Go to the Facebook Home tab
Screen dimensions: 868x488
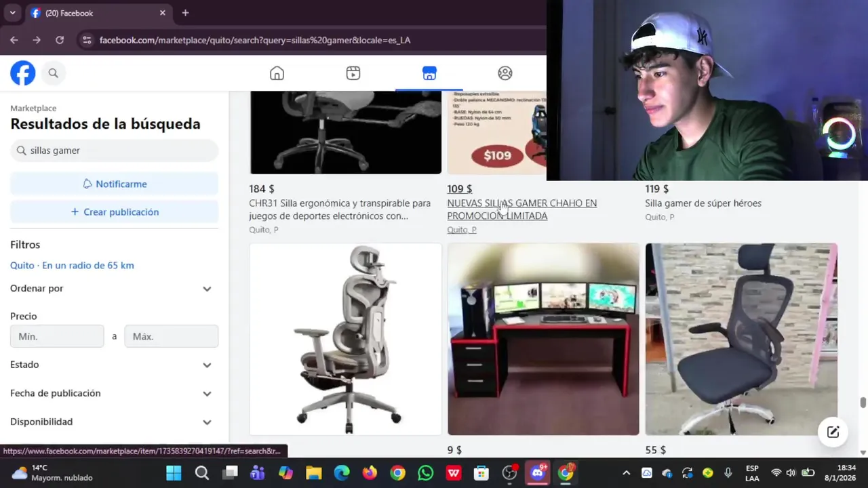pyautogui.click(x=277, y=73)
